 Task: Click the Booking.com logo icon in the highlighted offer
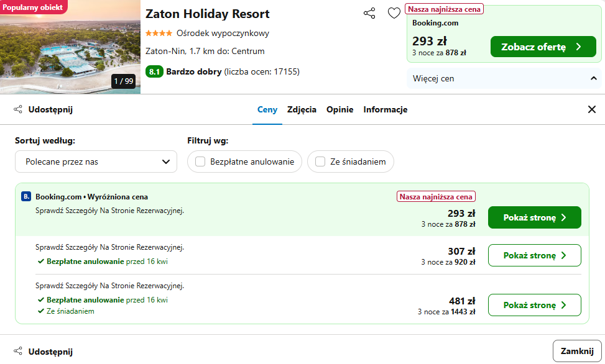click(26, 197)
